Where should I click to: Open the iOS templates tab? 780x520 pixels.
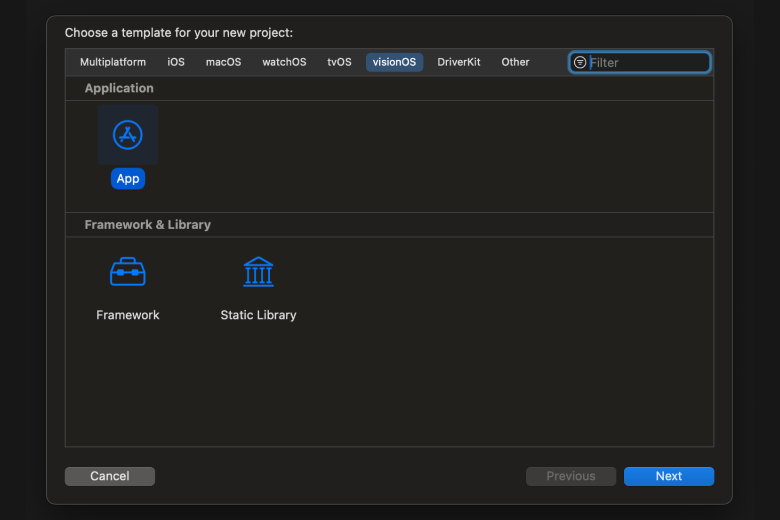pos(176,62)
